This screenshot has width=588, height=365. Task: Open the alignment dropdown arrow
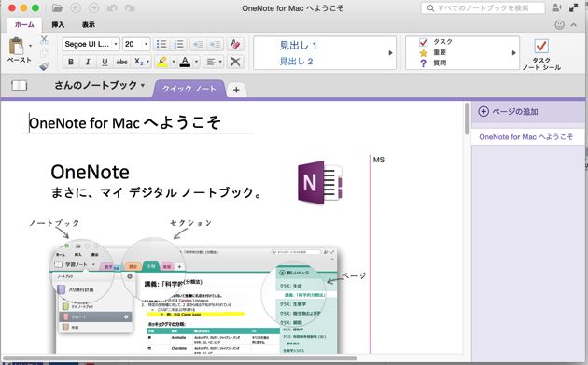click(x=220, y=62)
